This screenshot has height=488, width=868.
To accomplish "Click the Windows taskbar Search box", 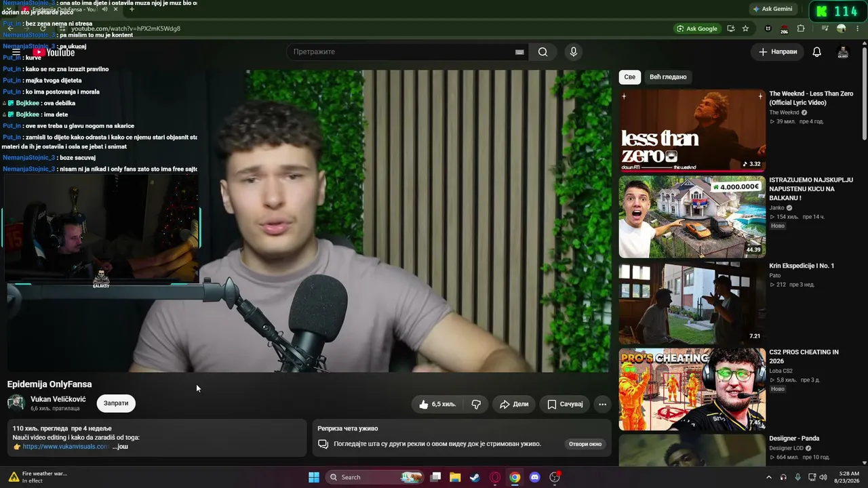I will (x=375, y=477).
